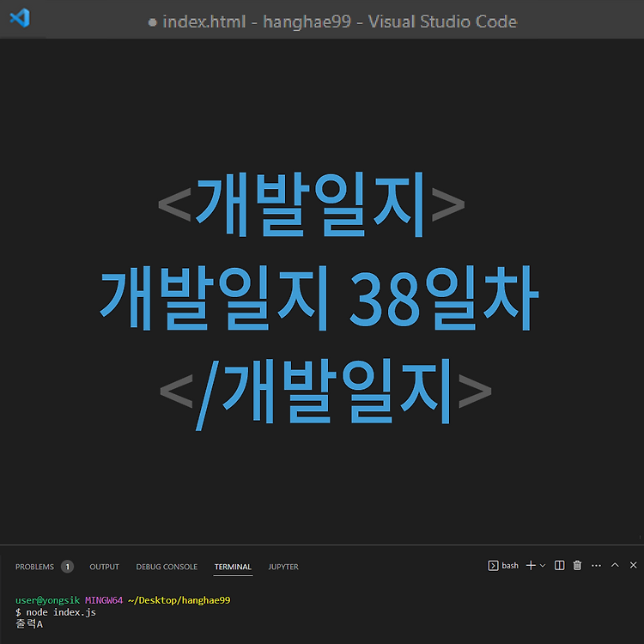Click the unsaved dot indicator in the title
The image size is (644, 644).
pos(152,22)
